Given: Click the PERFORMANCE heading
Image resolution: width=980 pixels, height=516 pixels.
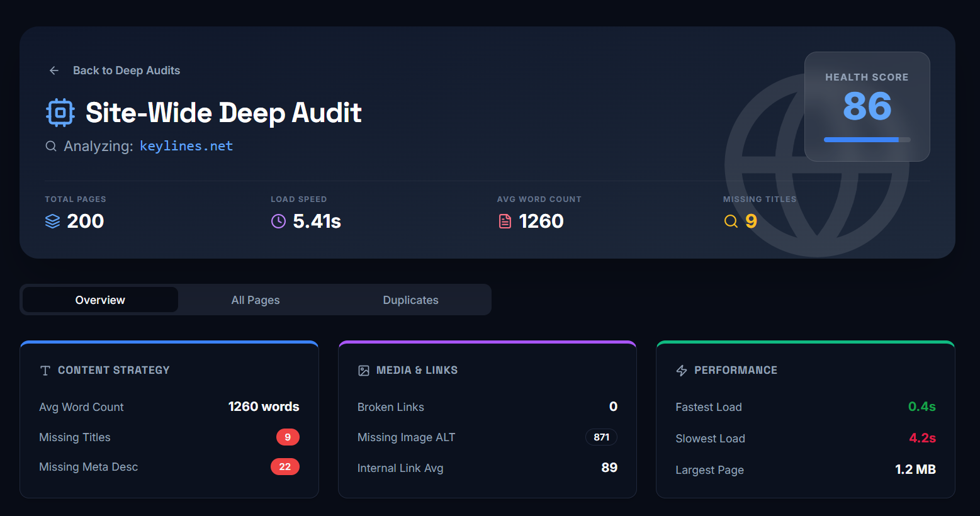Looking at the screenshot, I should click(736, 370).
